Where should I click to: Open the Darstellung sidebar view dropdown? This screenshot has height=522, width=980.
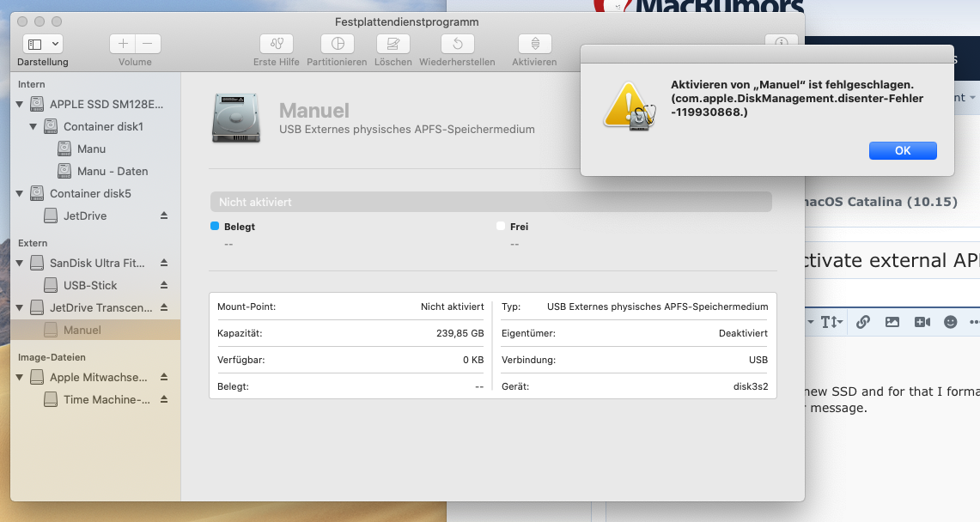pyautogui.click(x=42, y=44)
